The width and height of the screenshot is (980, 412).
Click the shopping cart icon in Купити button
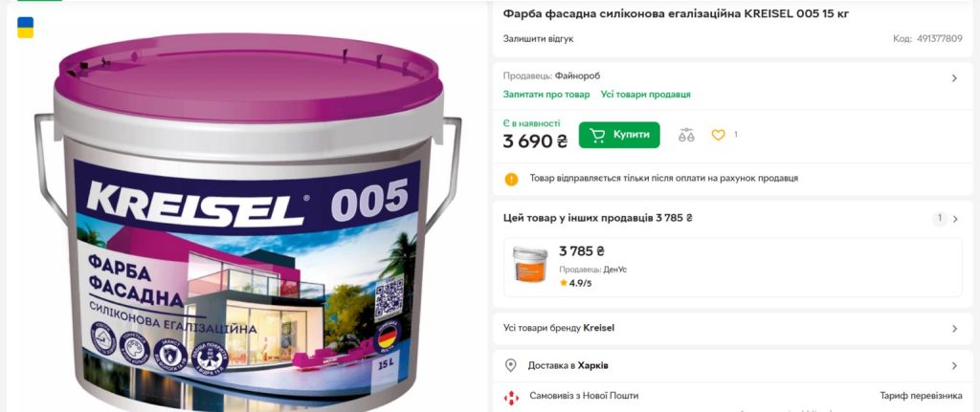(x=597, y=135)
